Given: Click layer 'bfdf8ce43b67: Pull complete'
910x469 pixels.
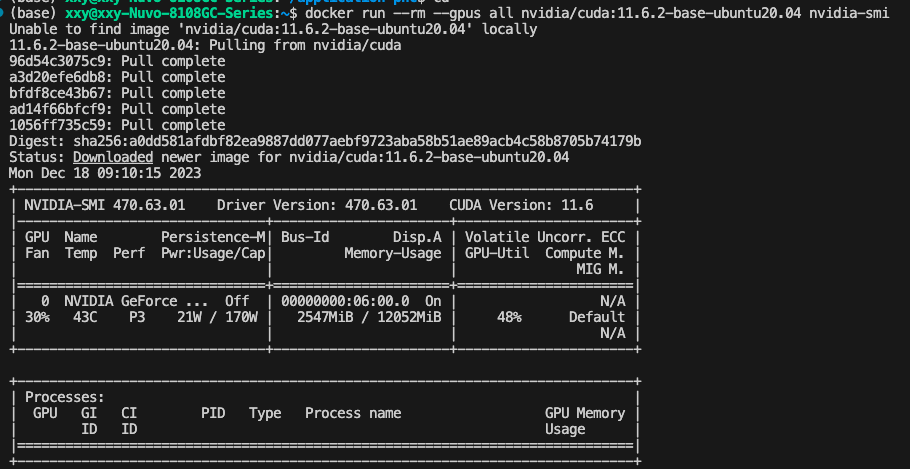Looking at the screenshot, I should point(117,93).
